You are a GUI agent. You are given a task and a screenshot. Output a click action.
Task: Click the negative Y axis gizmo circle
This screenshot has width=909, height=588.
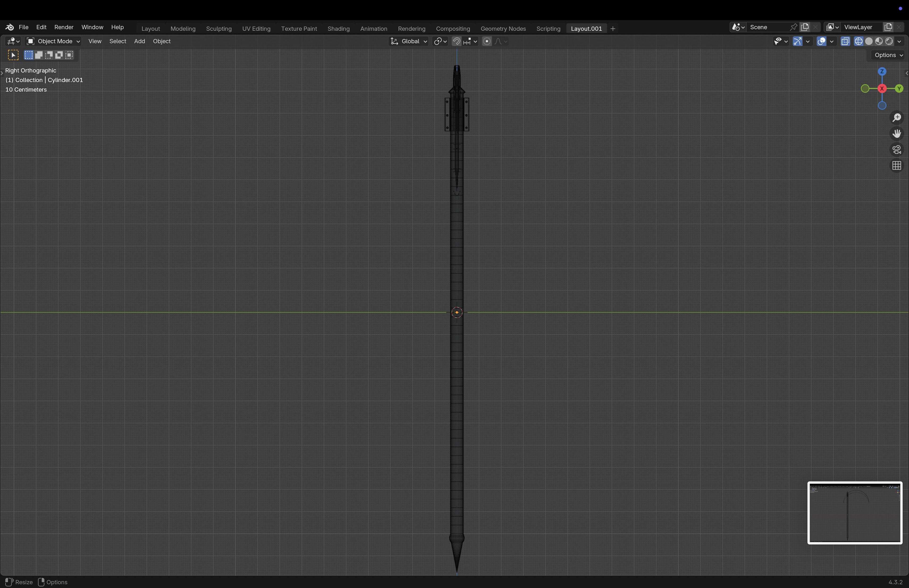[x=865, y=88]
